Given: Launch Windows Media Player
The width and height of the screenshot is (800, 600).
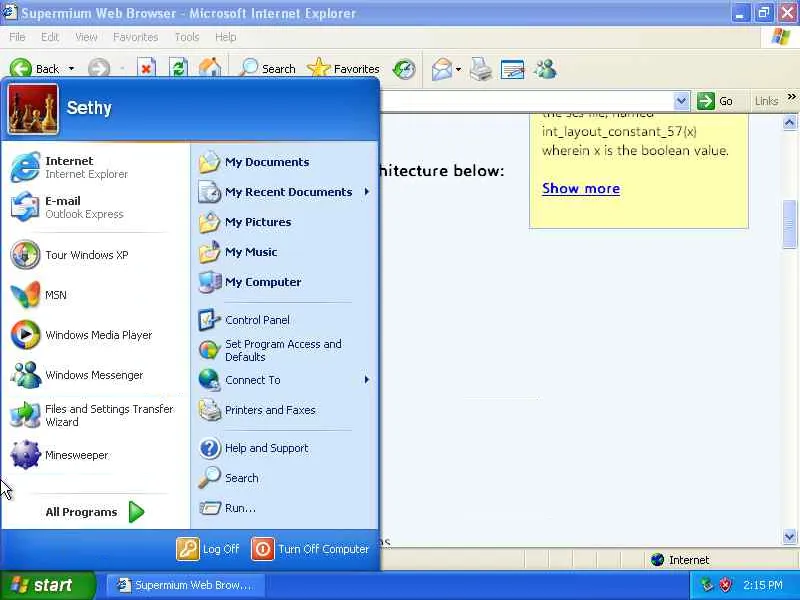Looking at the screenshot, I should pyautogui.click(x=95, y=335).
